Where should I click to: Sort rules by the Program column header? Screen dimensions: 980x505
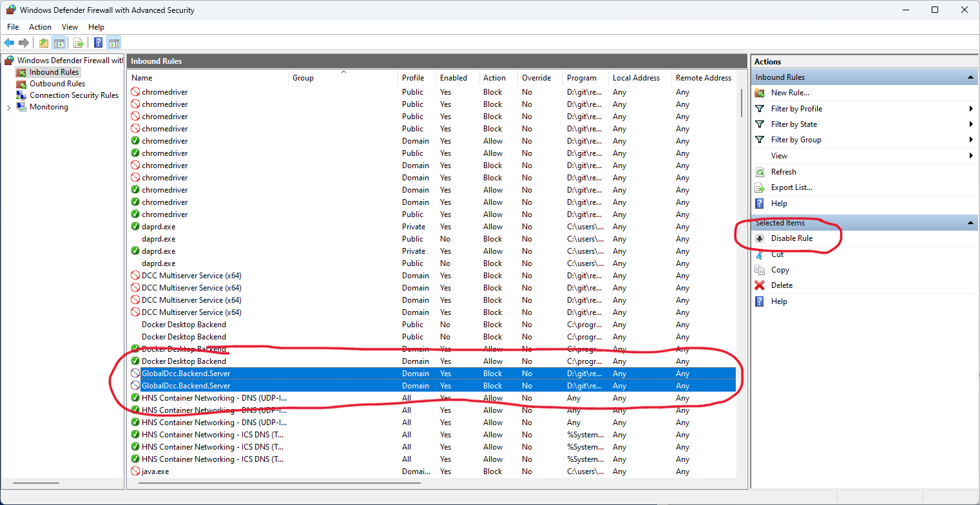[586, 78]
